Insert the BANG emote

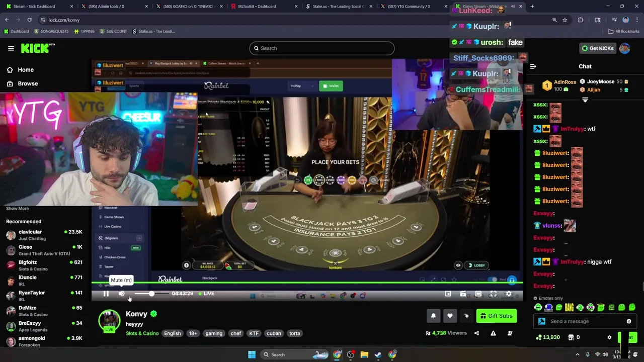[x=569, y=307]
